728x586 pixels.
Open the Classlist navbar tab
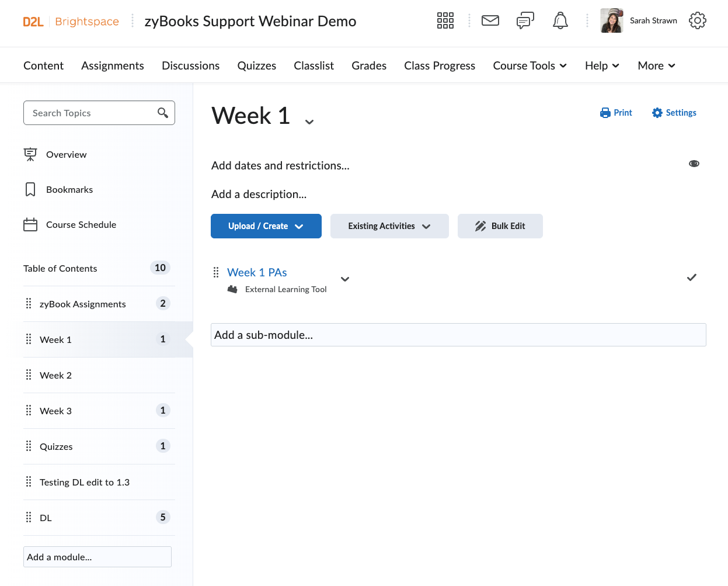click(314, 65)
